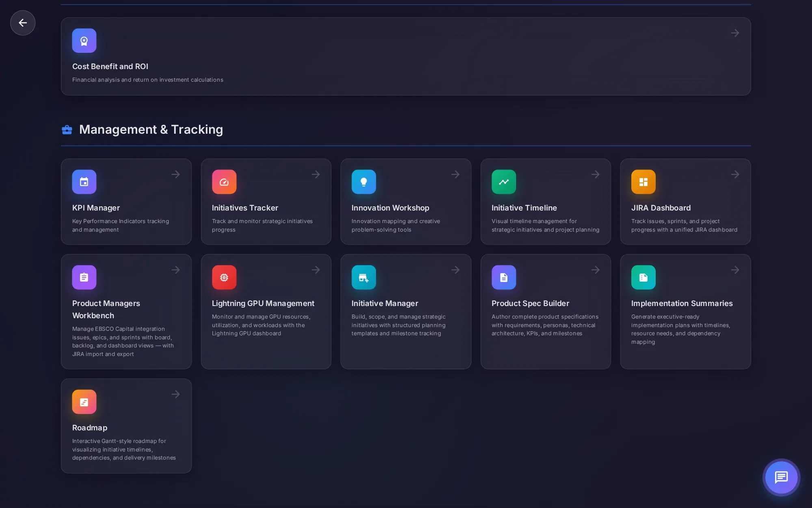The width and height of the screenshot is (812, 508).
Task: Click the KPI Manager calendar icon
Action: [84, 182]
